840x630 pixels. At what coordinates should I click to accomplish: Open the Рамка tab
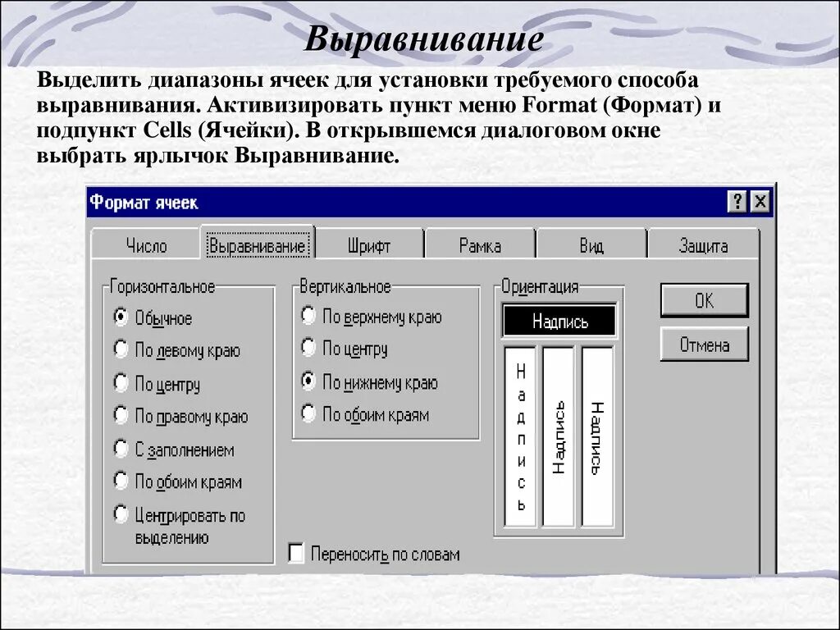click(480, 244)
